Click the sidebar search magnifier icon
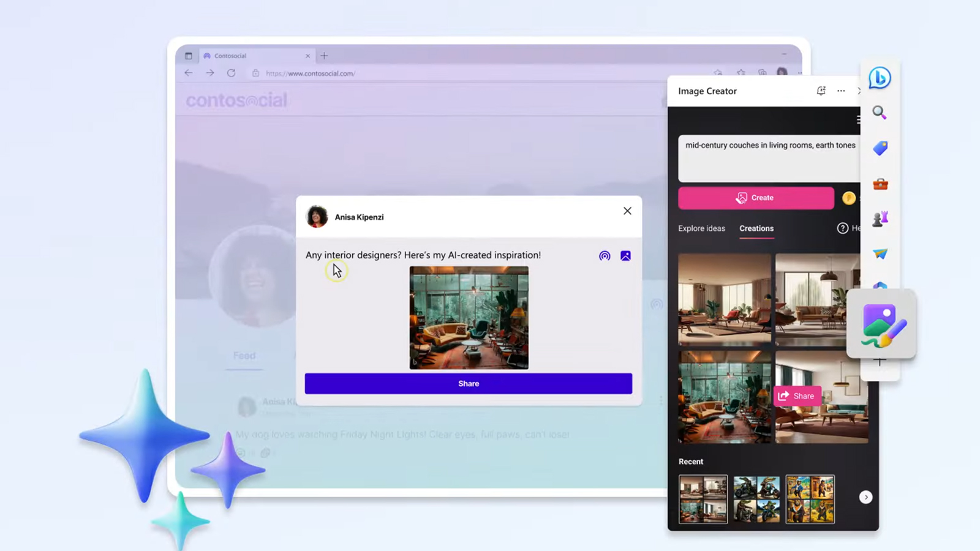Screen dimensions: 980x551 (x=880, y=113)
